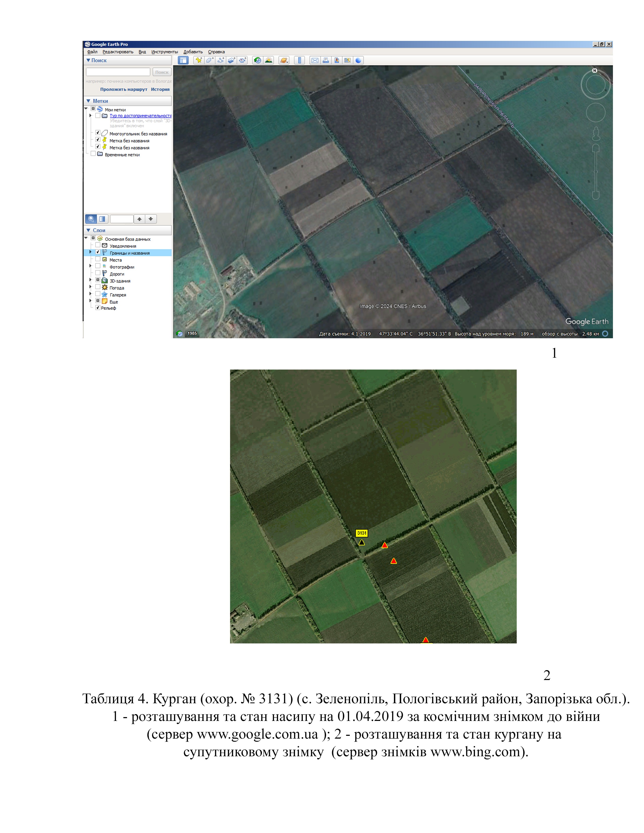Toggle the Рельеф checkbox
The height and width of the screenshot is (833, 644).
pyautogui.click(x=98, y=308)
